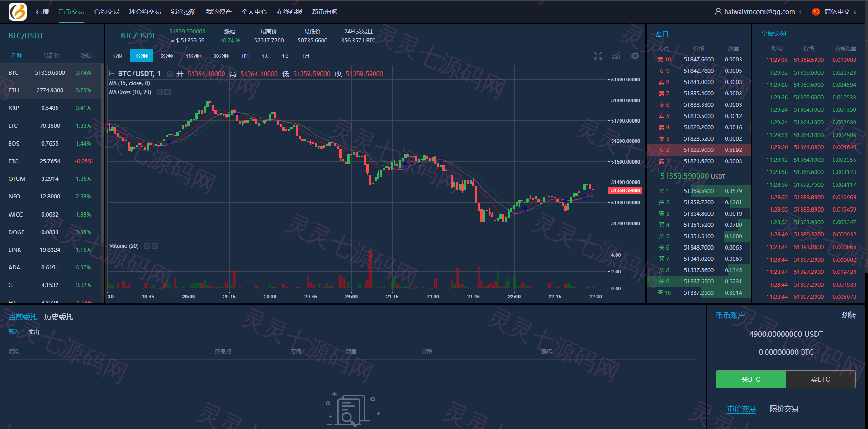Remove the Volume indicator
This screenshot has height=429, width=868.
(155, 246)
